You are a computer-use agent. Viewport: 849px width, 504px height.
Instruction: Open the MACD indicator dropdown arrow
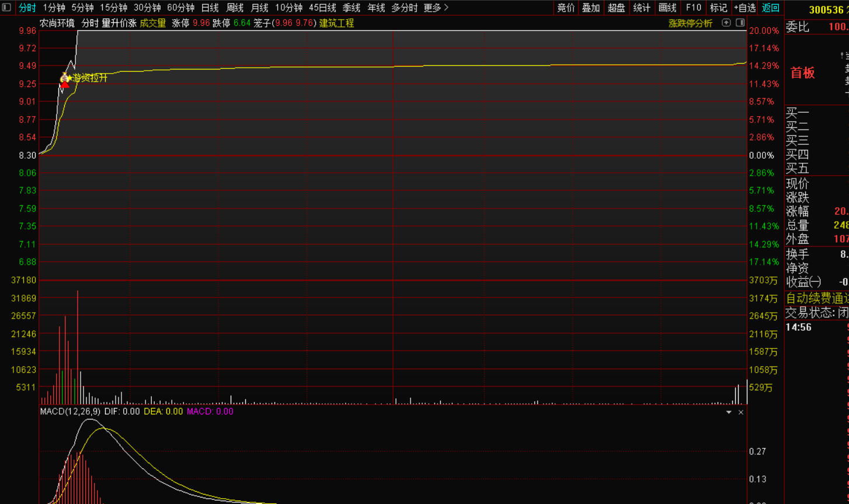pos(729,412)
